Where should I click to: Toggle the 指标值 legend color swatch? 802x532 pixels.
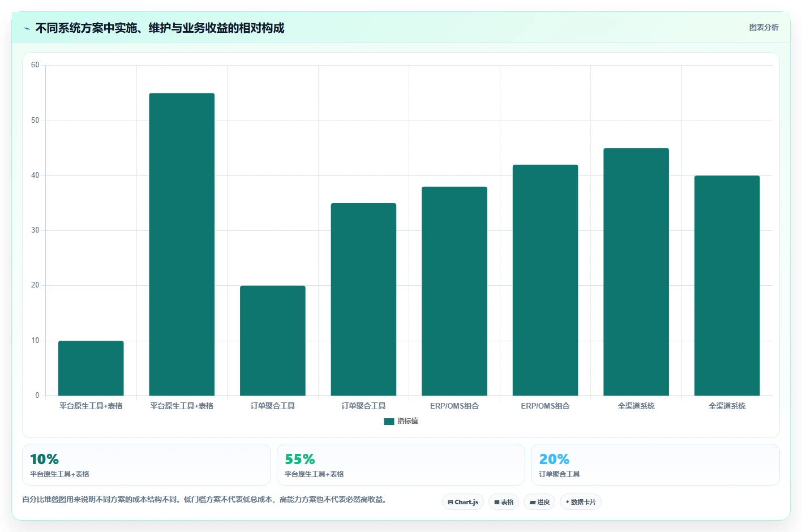tap(389, 421)
